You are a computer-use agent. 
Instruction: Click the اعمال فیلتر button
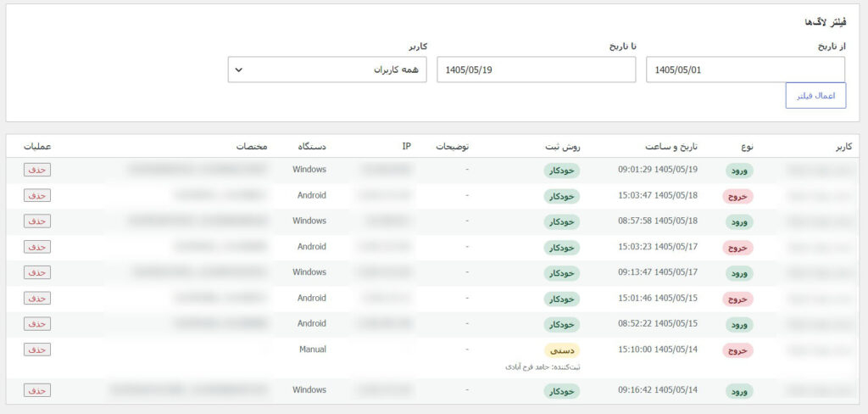pyautogui.click(x=815, y=96)
